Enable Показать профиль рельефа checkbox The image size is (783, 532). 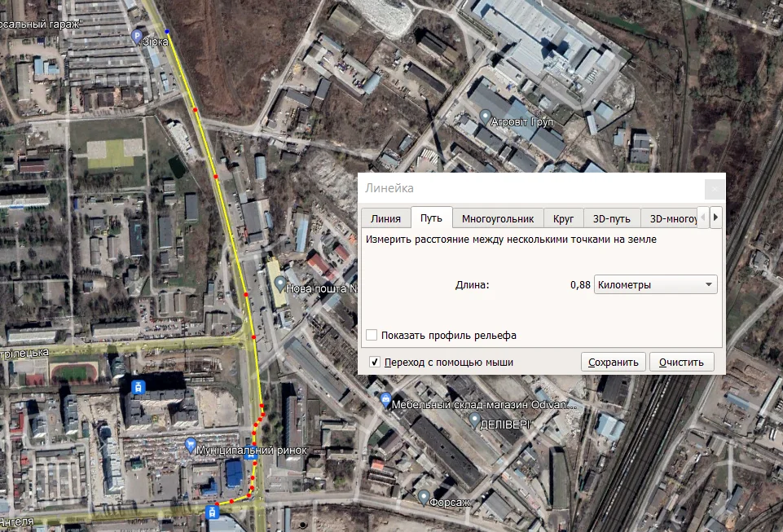(x=372, y=335)
